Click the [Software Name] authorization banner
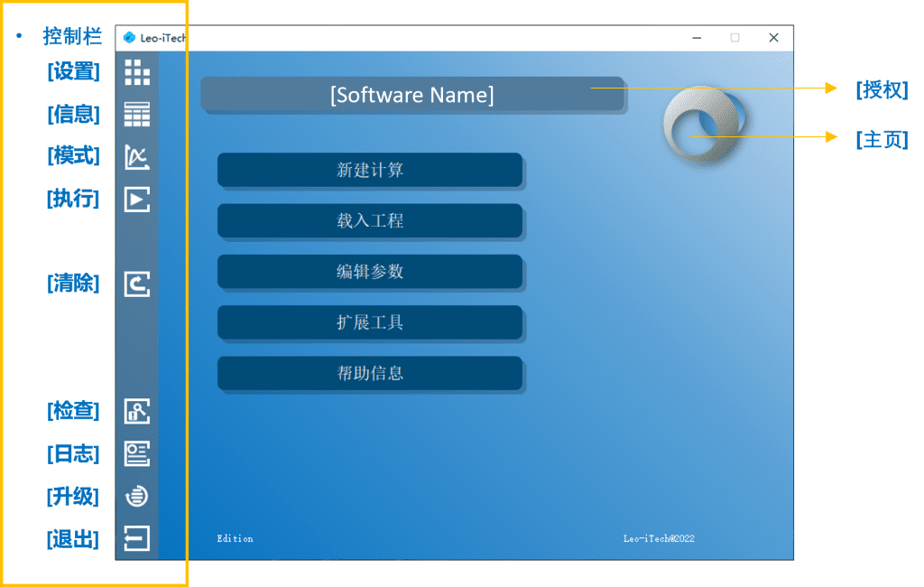 pos(412,95)
